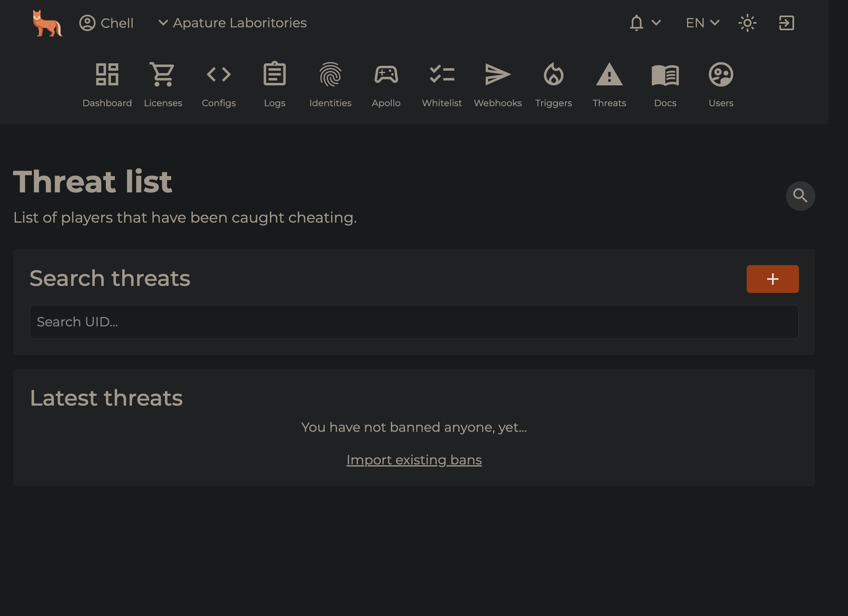Toggle the threat search magnifier
The height and width of the screenshot is (616, 848).
pos(800,196)
